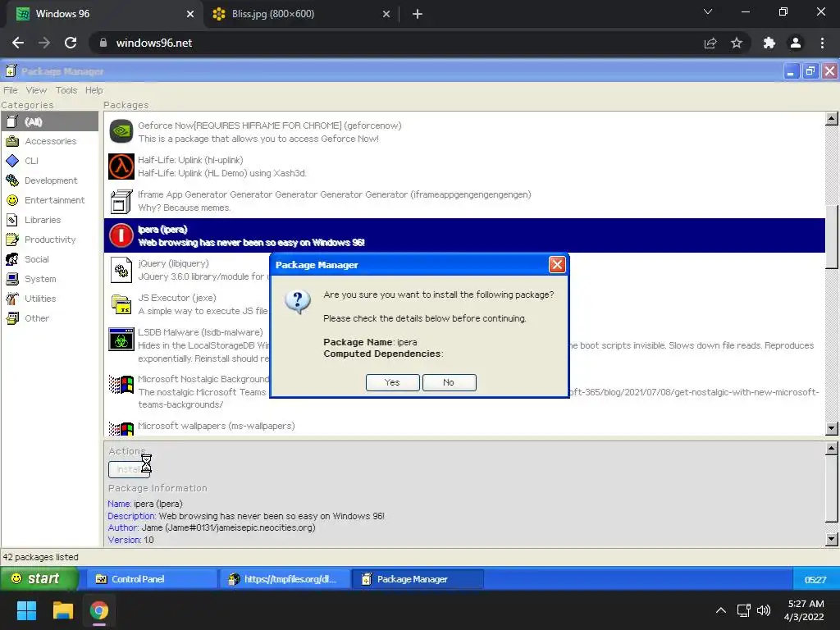Click the red Ipera package icon

[x=121, y=235]
